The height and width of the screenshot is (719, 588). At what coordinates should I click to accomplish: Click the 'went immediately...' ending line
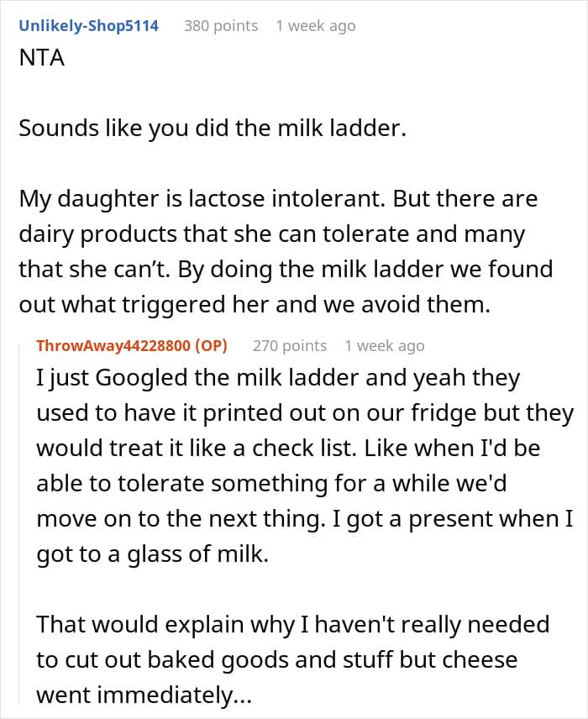click(144, 695)
